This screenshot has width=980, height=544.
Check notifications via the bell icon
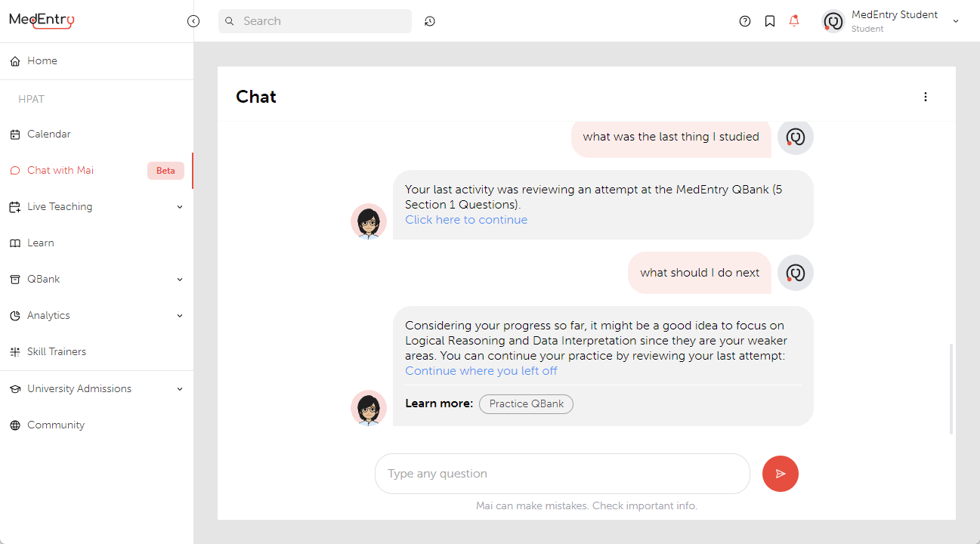pos(793,20)
